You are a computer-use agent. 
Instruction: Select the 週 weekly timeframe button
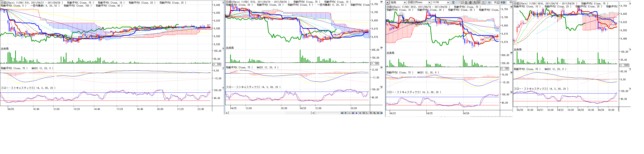(x=470, y=3)
